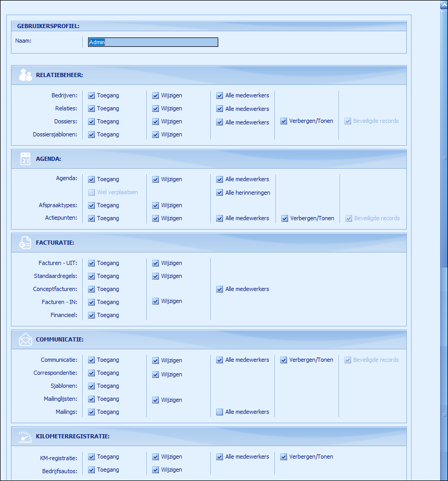
Task: Uncheck Wijzigen for Bedrijfsautos
Action: click(x=156, y=470)
